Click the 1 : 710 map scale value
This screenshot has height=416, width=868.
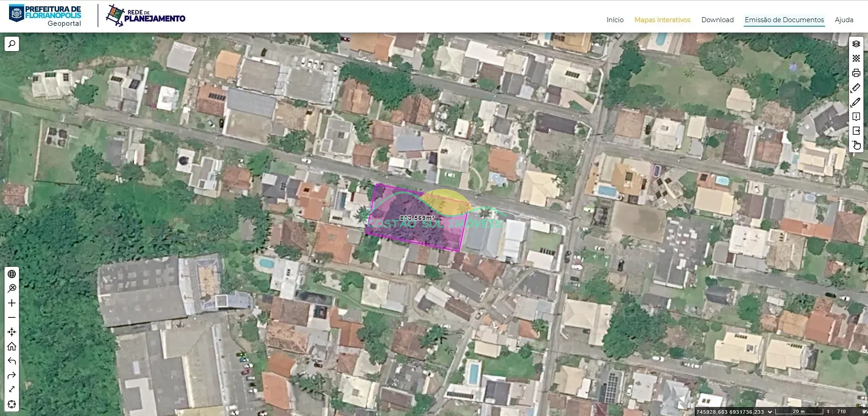836,412
